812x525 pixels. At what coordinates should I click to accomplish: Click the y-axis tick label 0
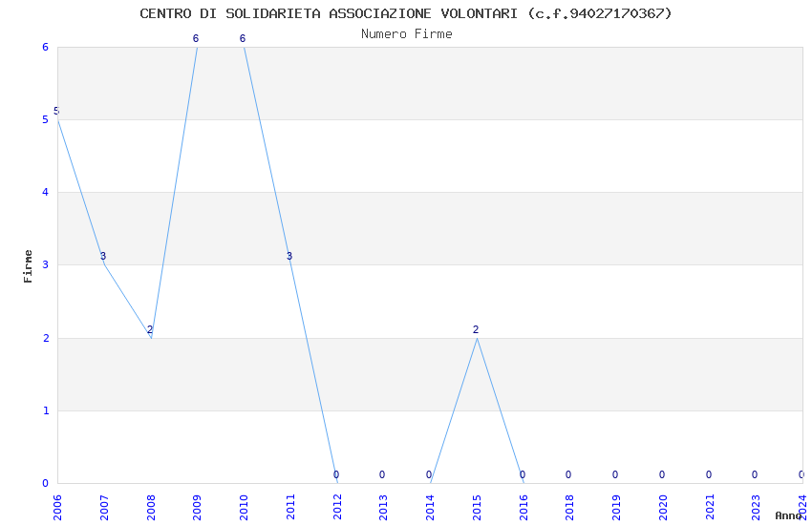[x=46, y=484]
